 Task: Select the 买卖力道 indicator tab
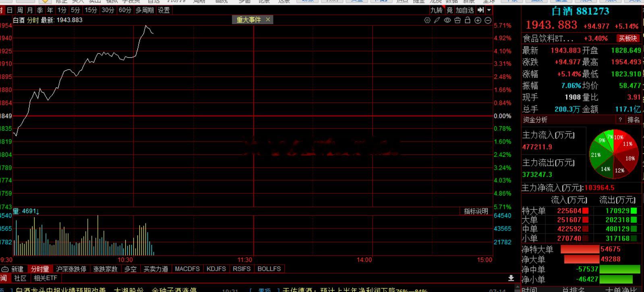156,269
